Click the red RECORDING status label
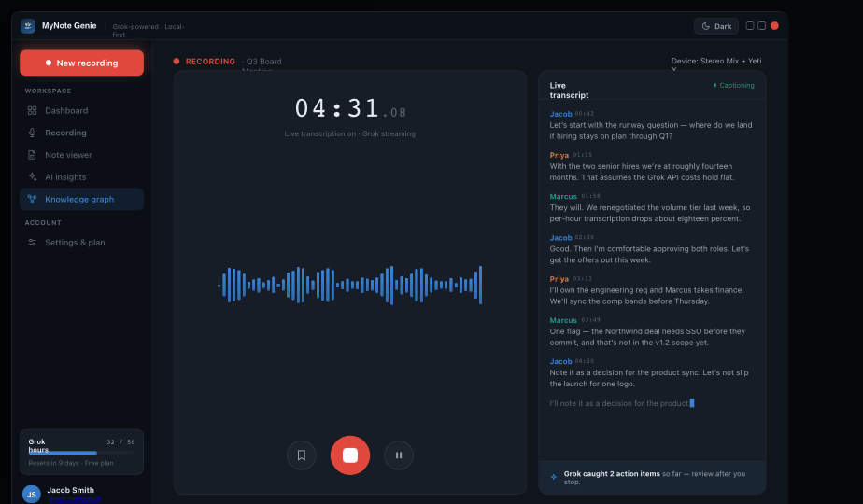This screenshot has height=504, width=863. tap(210, 62)
